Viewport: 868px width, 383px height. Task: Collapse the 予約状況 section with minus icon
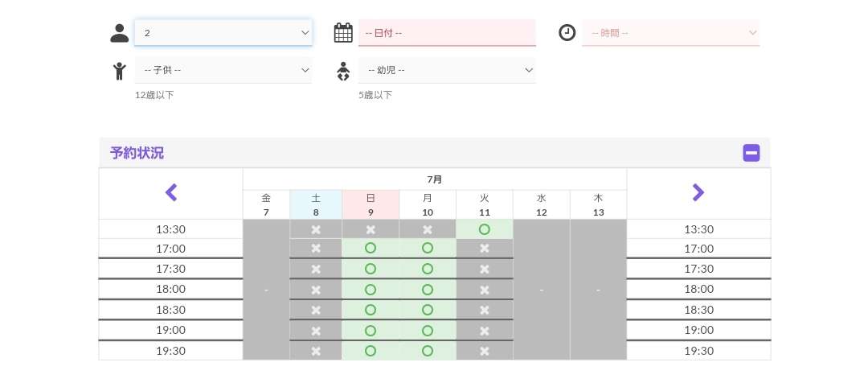pos(751,153)
